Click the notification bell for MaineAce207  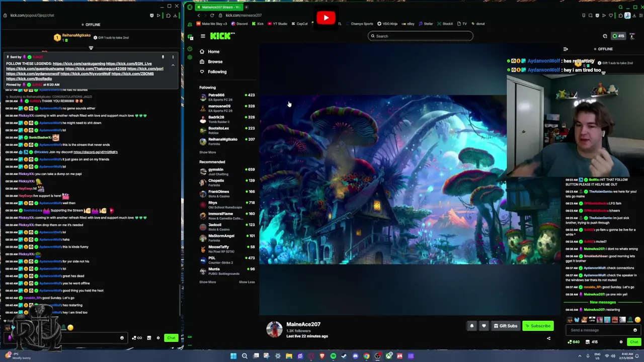pos(471,326)
